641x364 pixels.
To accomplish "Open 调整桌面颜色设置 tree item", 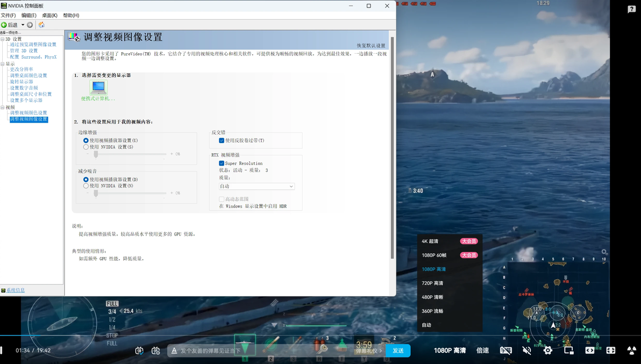I will (29, 76).
